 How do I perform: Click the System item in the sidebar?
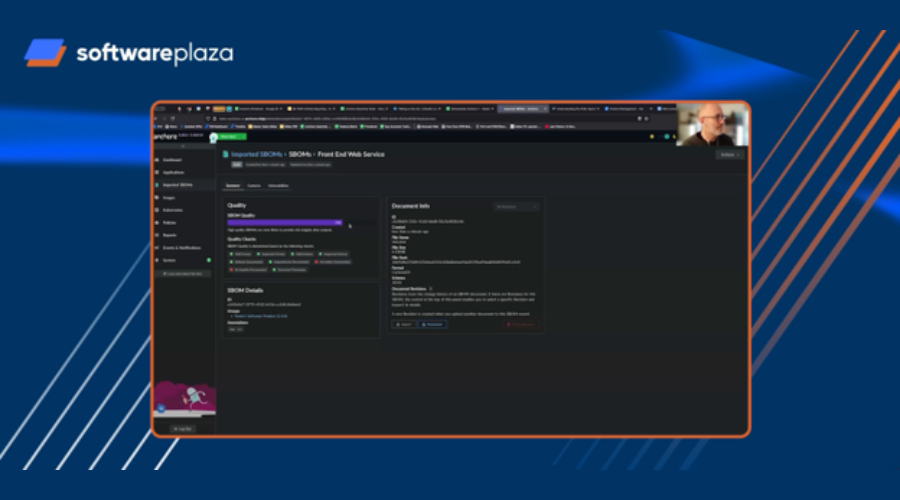pyautogui.click(x=171, y=260)
